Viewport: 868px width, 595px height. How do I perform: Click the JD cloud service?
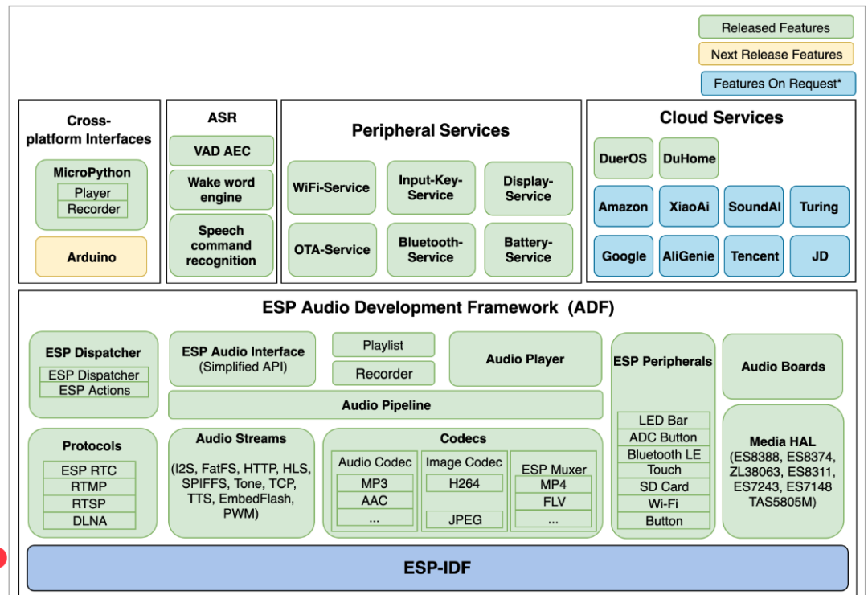[x=819, y=256]
